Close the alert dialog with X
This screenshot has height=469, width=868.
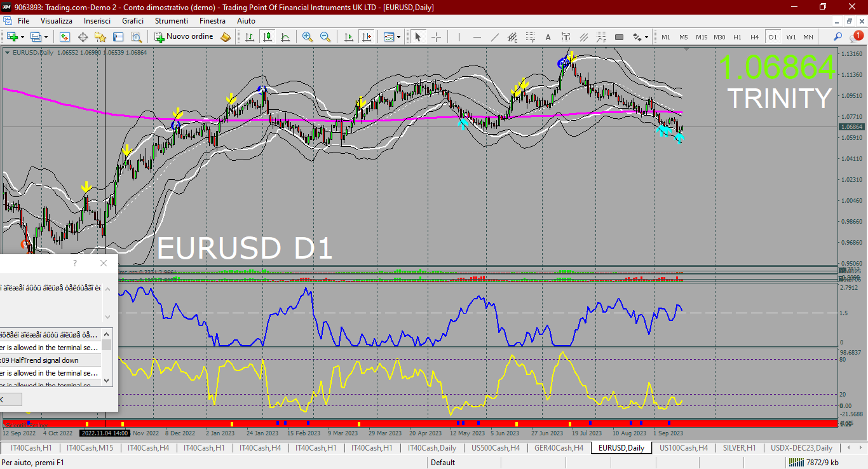pyautogui.click(x=104, y=263)
